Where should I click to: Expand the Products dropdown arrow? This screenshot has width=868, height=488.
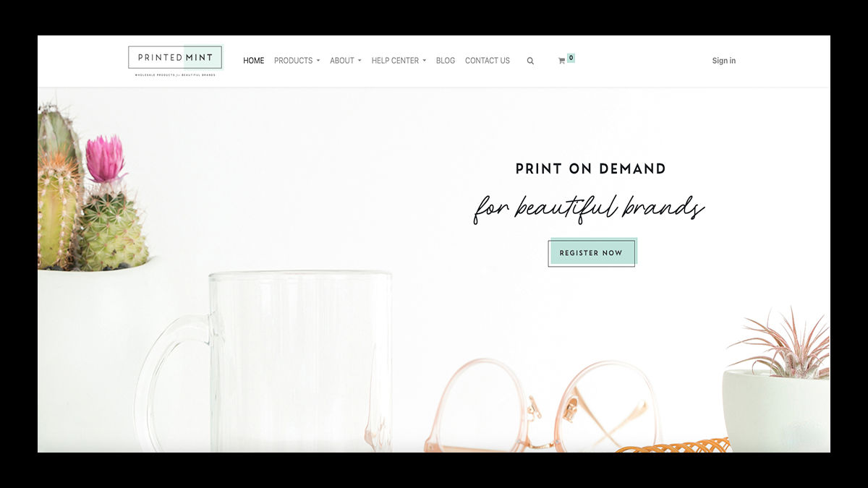(318, 61)
